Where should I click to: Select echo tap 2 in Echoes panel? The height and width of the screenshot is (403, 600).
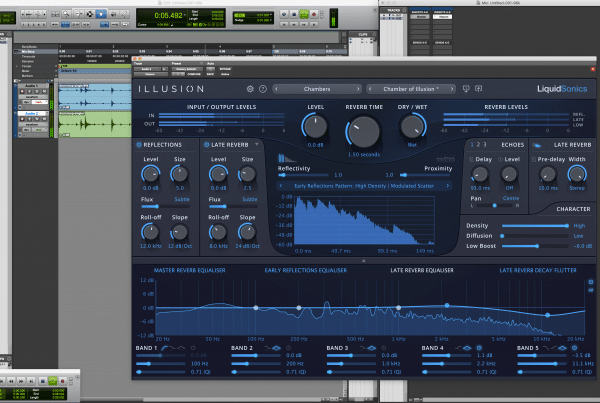pyautogui.click(x=478, y=145)
